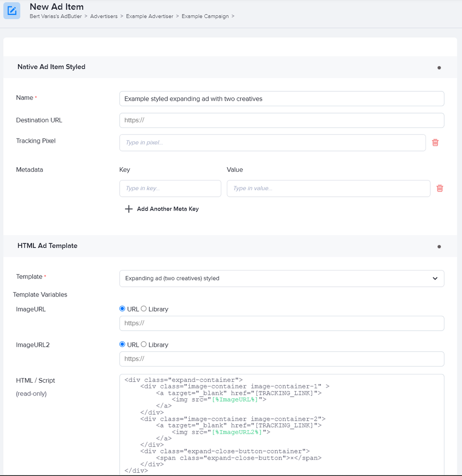Focus the ImageURL https field
Screen dimensions: 462x476
click(281, 323)
